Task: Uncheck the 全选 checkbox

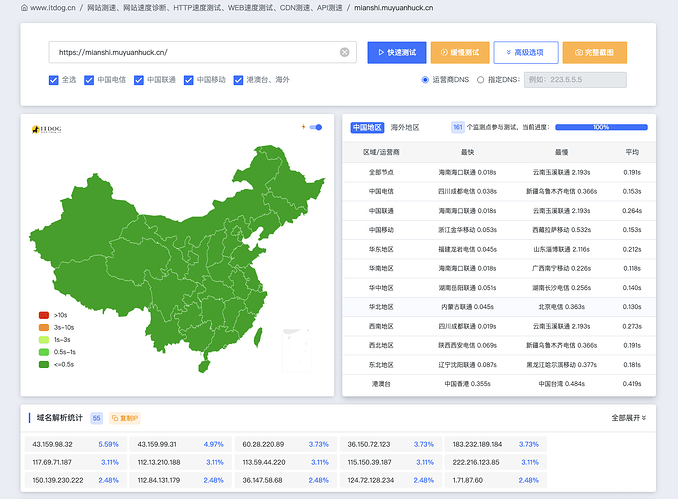Action: point(54,80)
